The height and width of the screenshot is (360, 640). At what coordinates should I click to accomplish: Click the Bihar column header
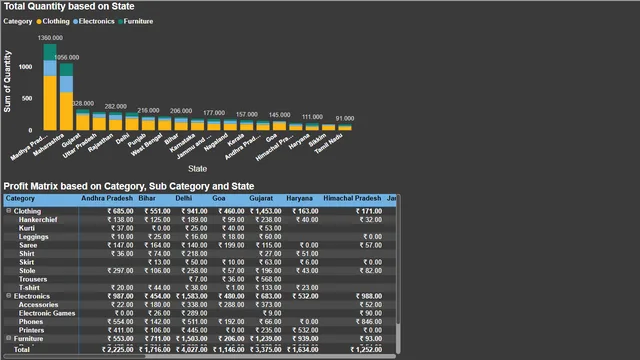147,198
